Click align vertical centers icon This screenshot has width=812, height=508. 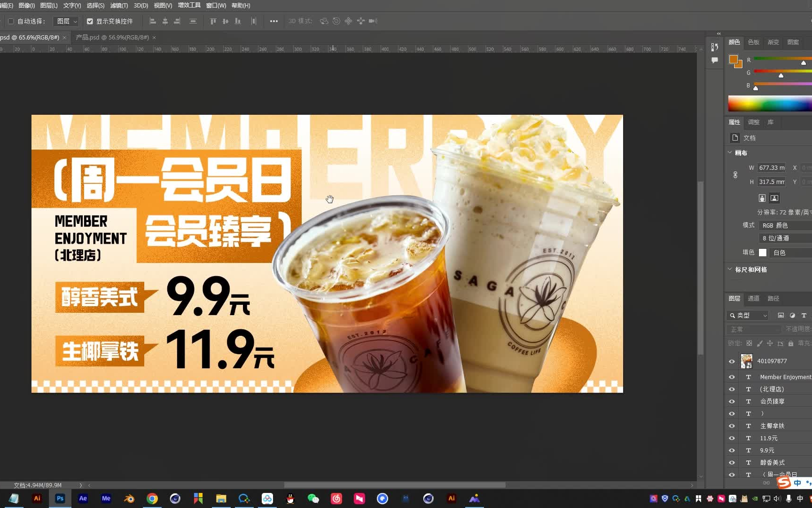[226, 21]
